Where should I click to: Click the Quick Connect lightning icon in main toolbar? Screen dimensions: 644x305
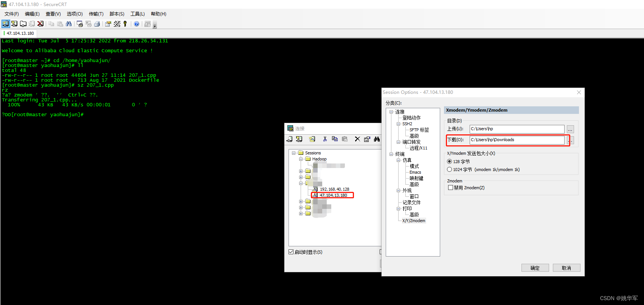tap(14, 24)
